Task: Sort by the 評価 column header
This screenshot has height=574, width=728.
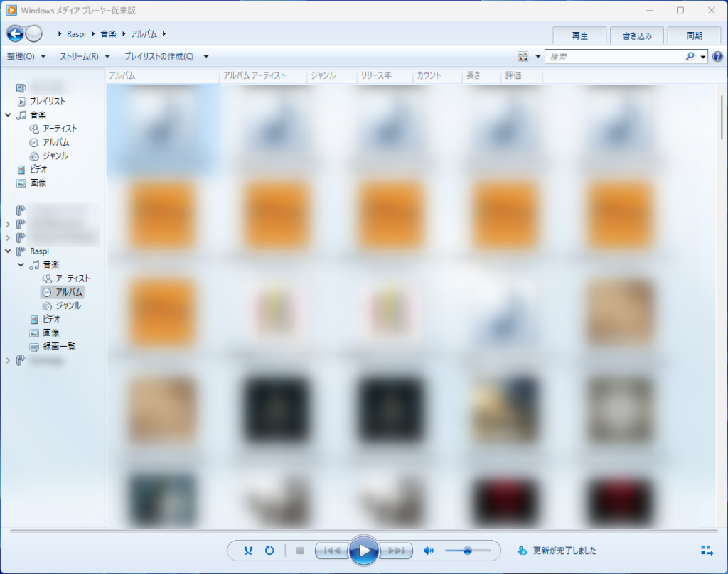Action: (x=521, y=75)
